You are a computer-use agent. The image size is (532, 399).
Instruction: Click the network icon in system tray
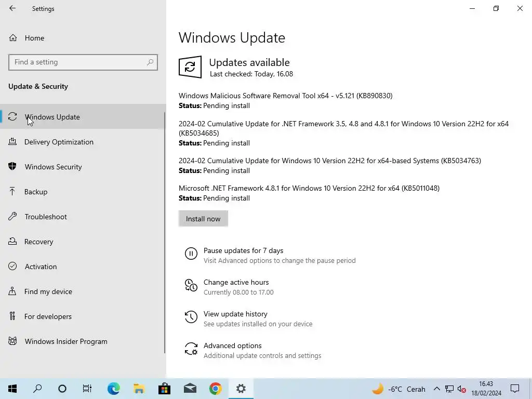coord(449,389)
